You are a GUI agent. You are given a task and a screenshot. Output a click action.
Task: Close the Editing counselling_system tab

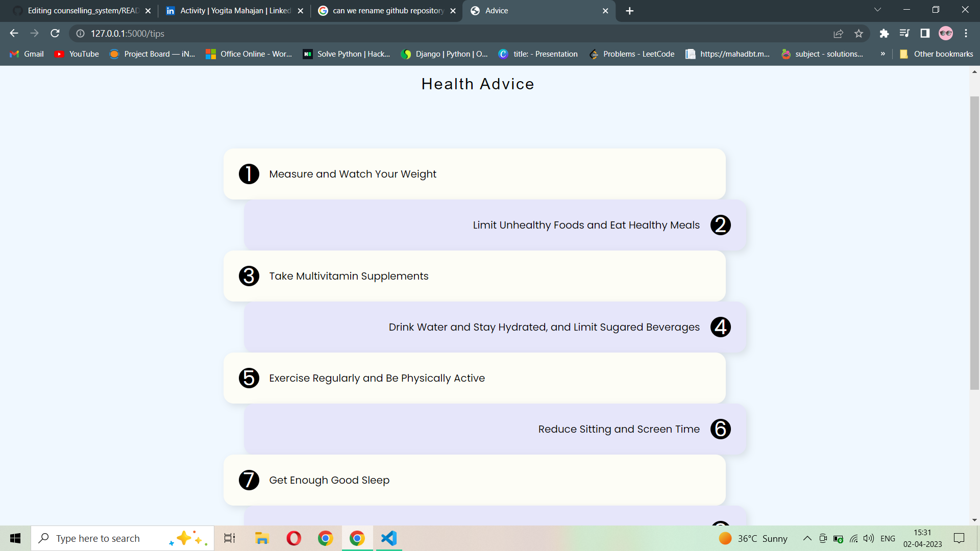click(148, 11)
